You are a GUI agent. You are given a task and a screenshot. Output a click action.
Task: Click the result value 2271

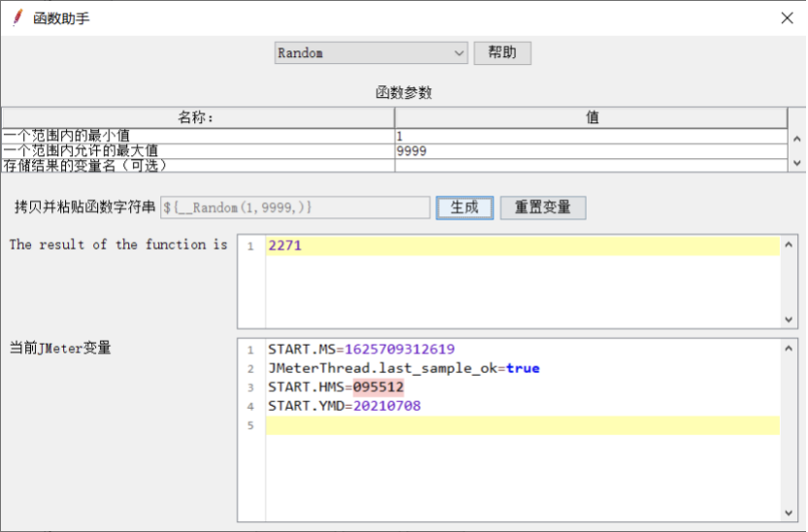[x=285, y=246]
